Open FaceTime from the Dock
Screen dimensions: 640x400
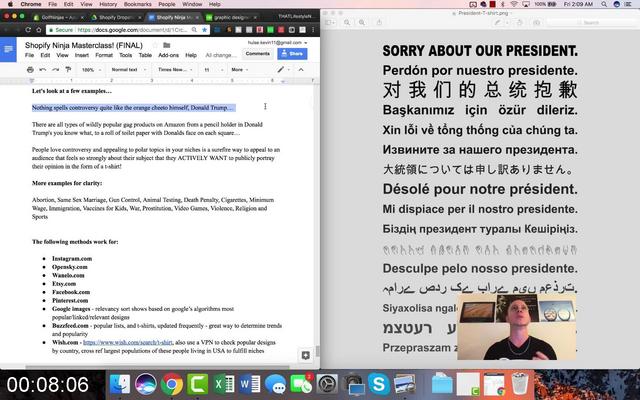(x=302, y=385)
